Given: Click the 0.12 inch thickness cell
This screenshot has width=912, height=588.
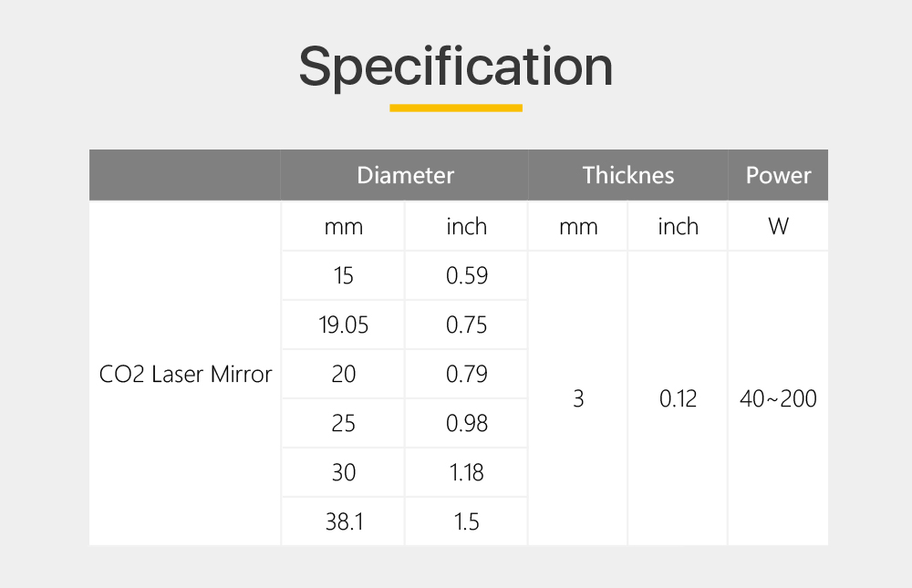Looking at the screenshot, I should 679,398.
